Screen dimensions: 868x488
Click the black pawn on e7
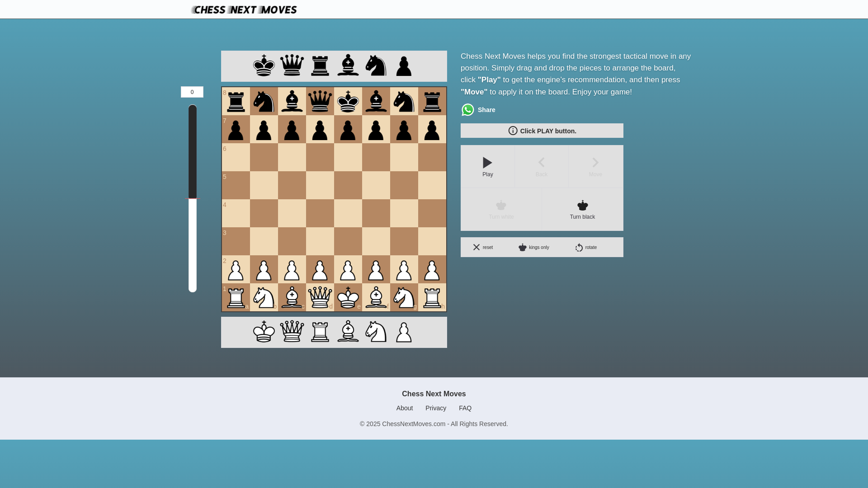(348, 129)
